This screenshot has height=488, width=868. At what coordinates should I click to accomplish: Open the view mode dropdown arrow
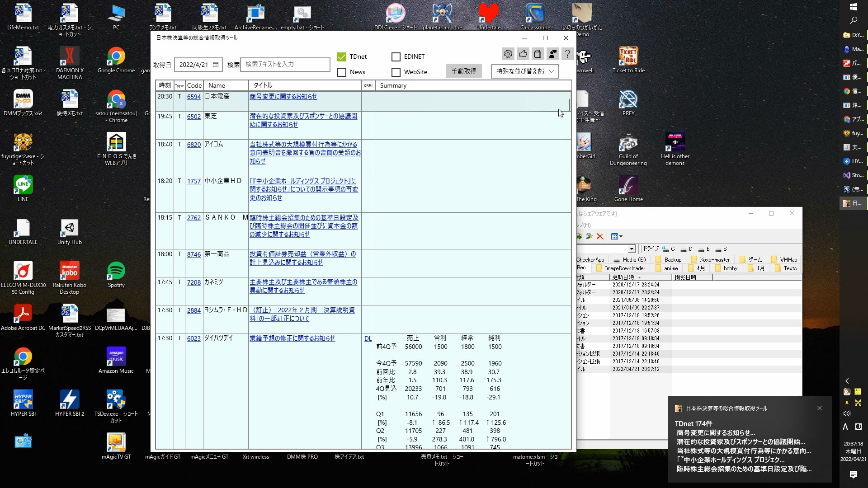[x=621, y=236]
